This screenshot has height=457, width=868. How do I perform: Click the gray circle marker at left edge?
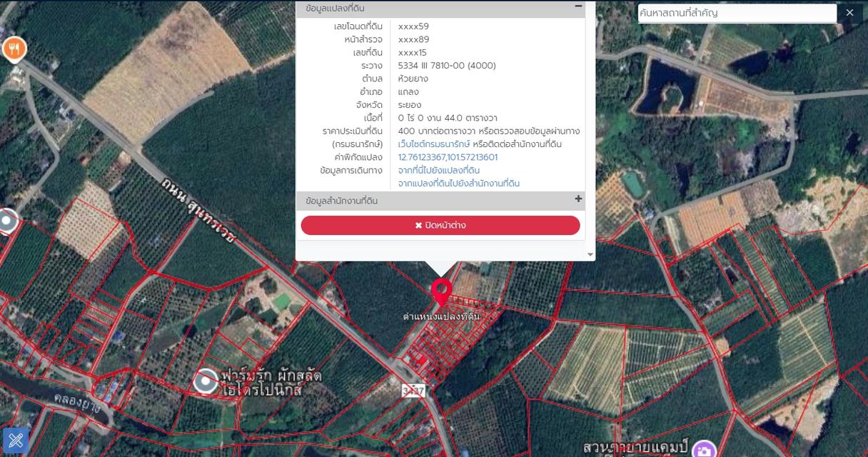pos(8,221)
